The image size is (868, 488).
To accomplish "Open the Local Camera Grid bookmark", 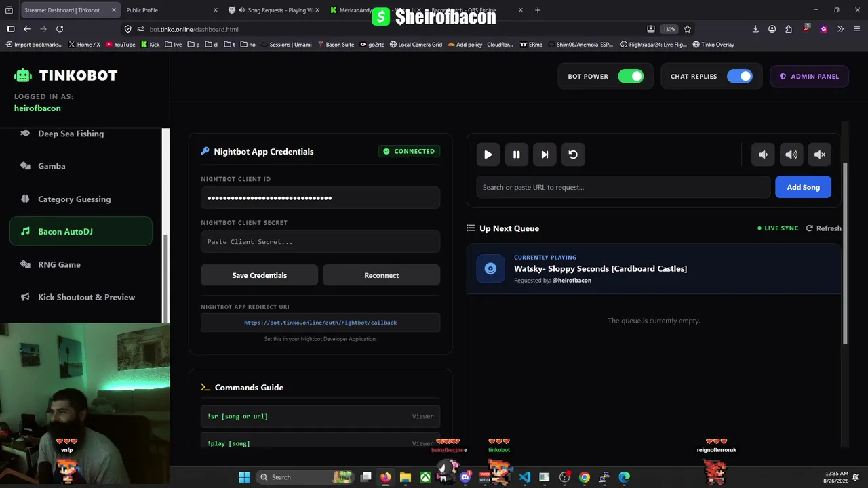I will click(x=416, y=45).
